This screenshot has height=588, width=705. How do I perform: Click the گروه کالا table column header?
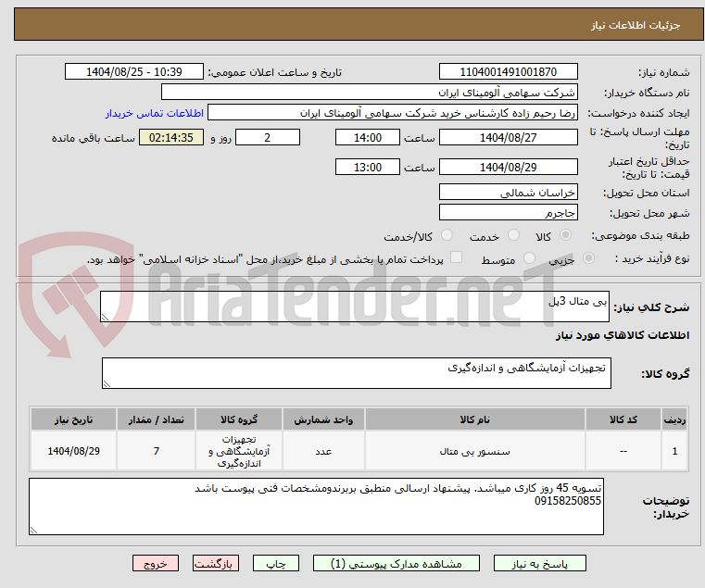(239, 419)
